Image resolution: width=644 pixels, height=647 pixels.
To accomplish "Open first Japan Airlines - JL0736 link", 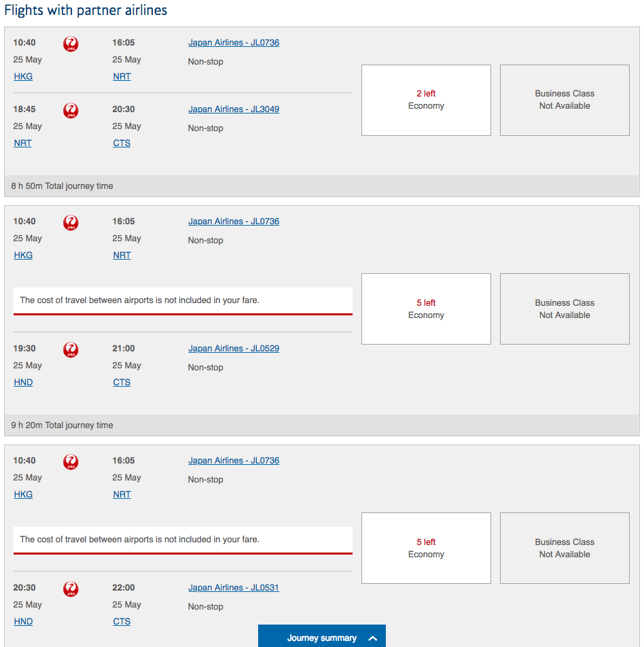I will [x=234, y=43].
